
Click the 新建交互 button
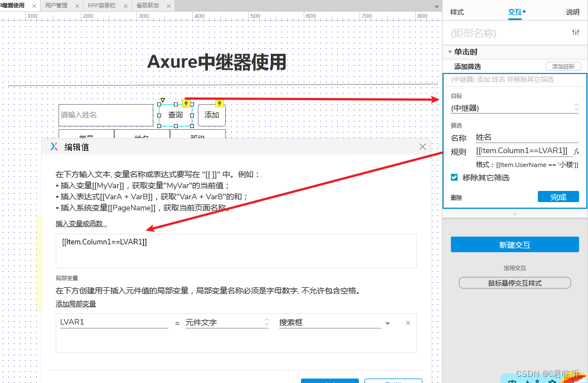tap(514, 244)
